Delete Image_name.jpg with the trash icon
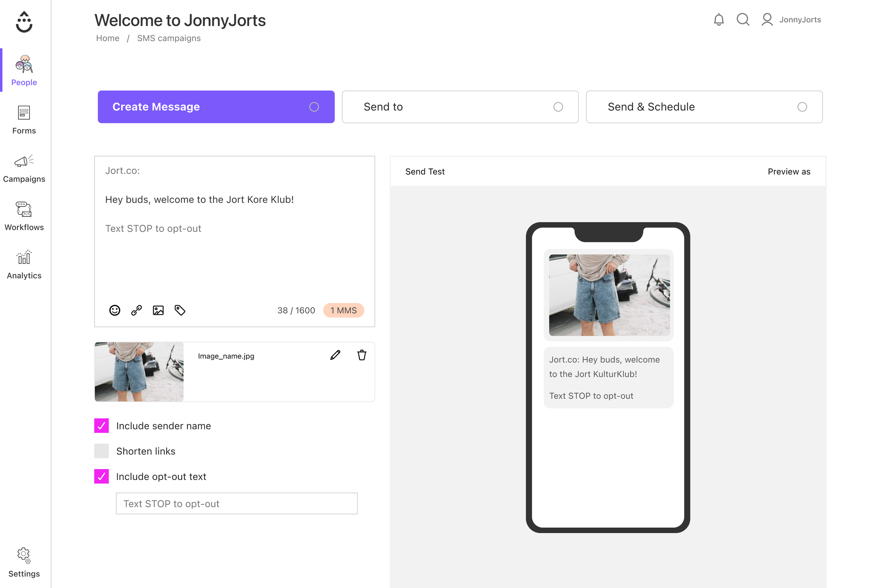This screenshot has width=870, height=588. pos(361,355)
